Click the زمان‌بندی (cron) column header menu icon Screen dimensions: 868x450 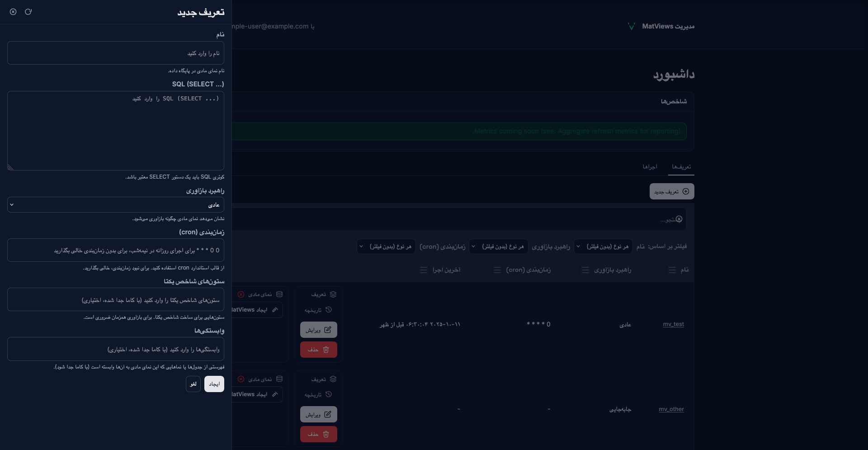coord(497,270)
